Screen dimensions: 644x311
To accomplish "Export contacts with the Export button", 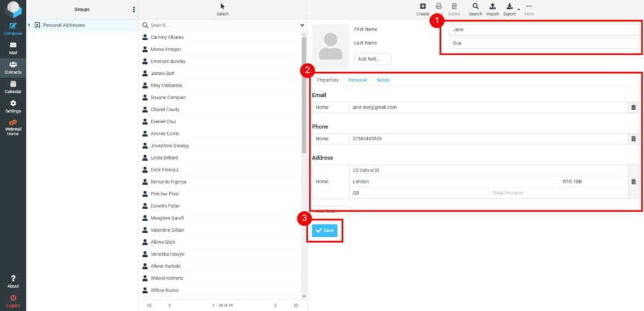I will [x=509, y=9].
